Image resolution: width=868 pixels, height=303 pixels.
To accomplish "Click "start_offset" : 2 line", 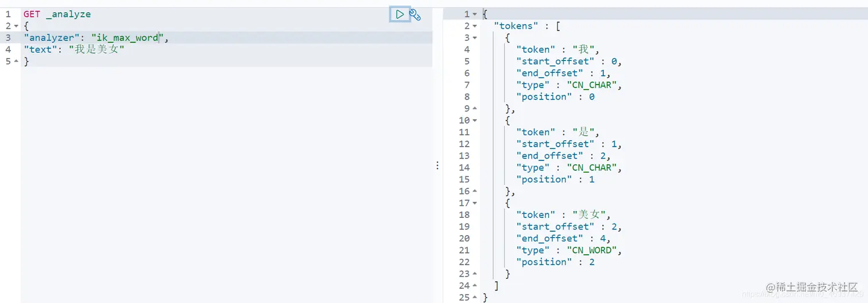I will 569,227.
